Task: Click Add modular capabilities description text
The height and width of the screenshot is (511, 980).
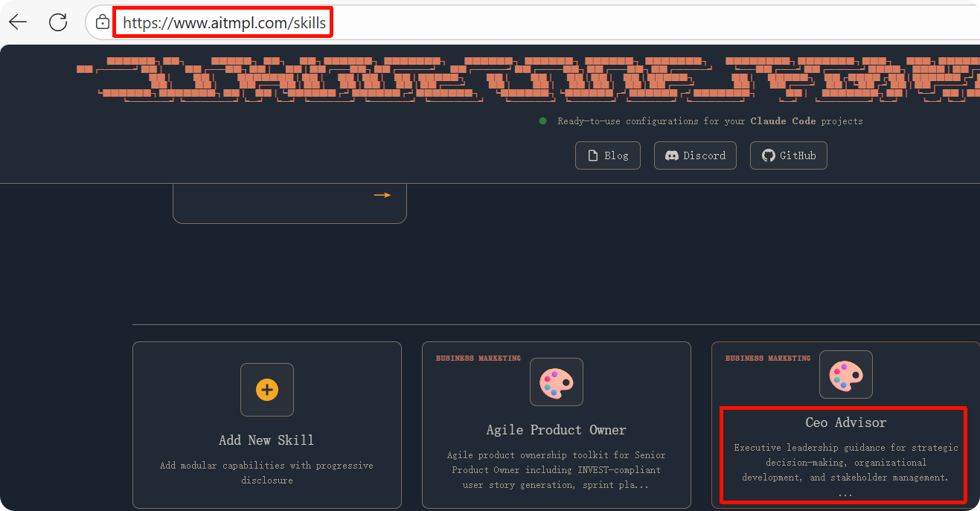Action: [266, 473]
